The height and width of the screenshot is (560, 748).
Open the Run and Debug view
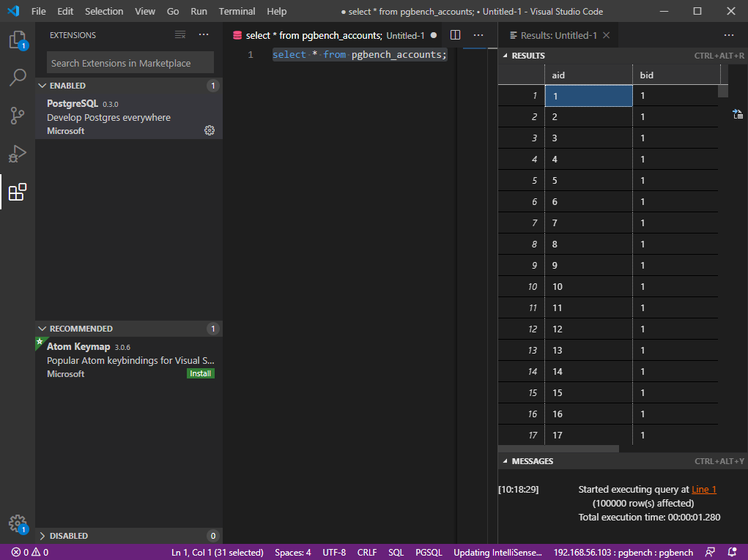coord(18,154)
